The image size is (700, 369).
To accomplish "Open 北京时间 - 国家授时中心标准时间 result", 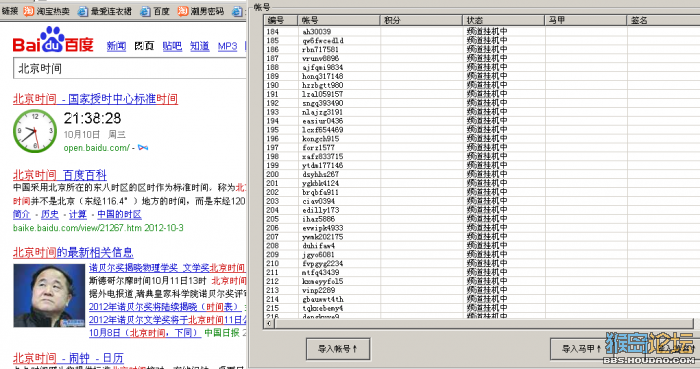I will click(x=95, y=99).
